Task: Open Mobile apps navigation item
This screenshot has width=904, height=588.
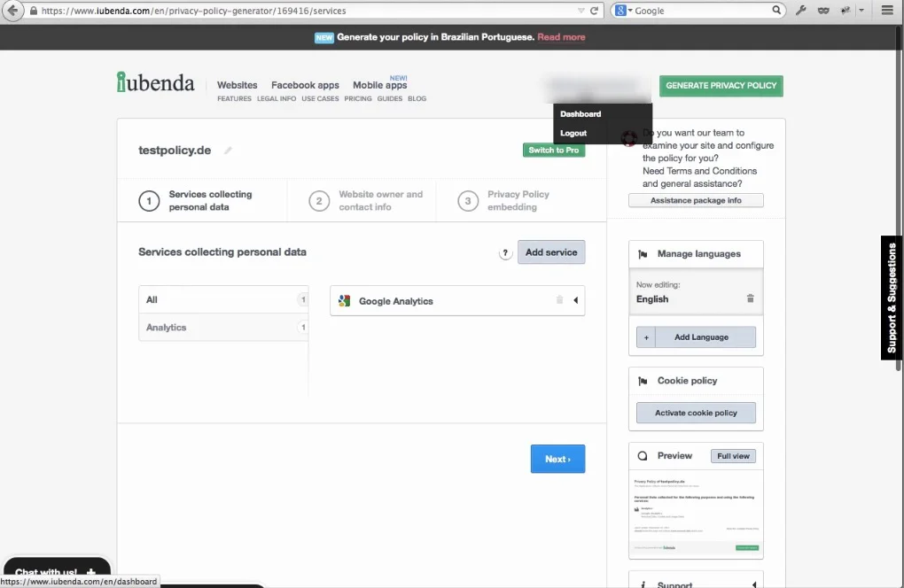Action: click(380, 85)
